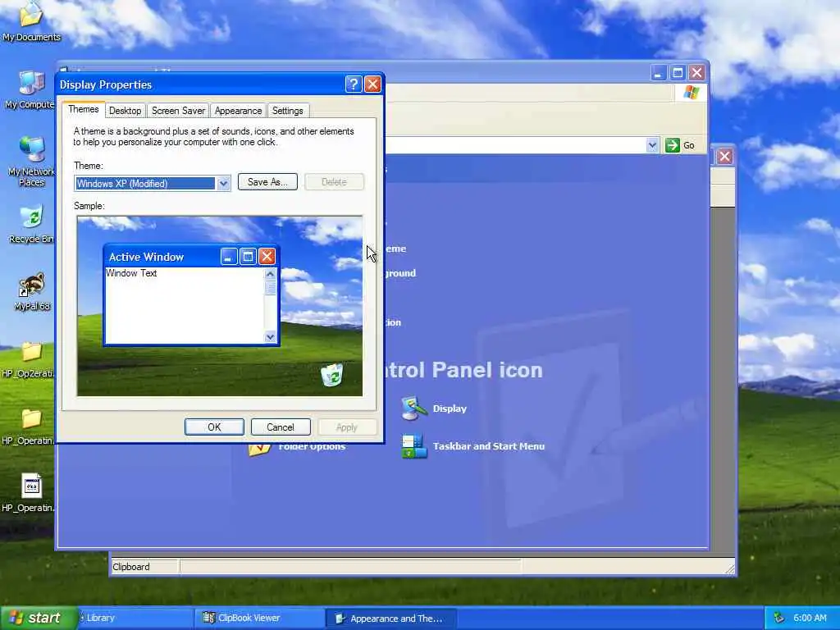Click the sample window scrollbar up arrow
The width and height of the screenshot is (840, 630).
pos(270,274)
